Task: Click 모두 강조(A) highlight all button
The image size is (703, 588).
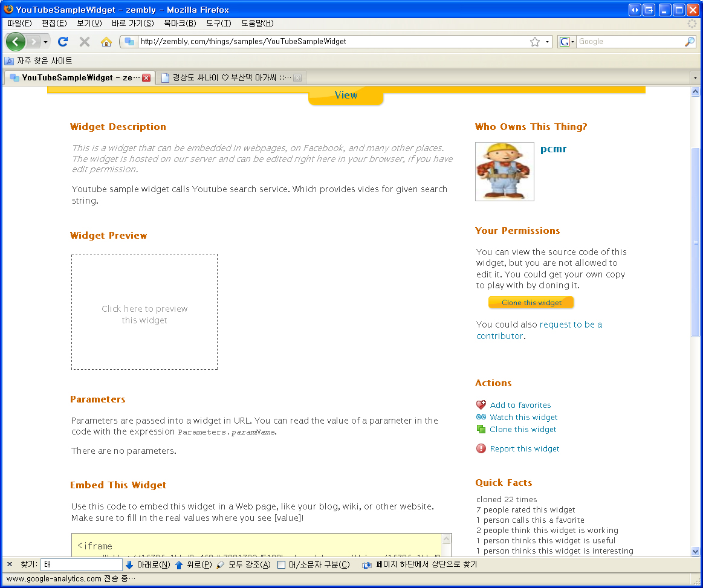Action: (x=244, y=564)
